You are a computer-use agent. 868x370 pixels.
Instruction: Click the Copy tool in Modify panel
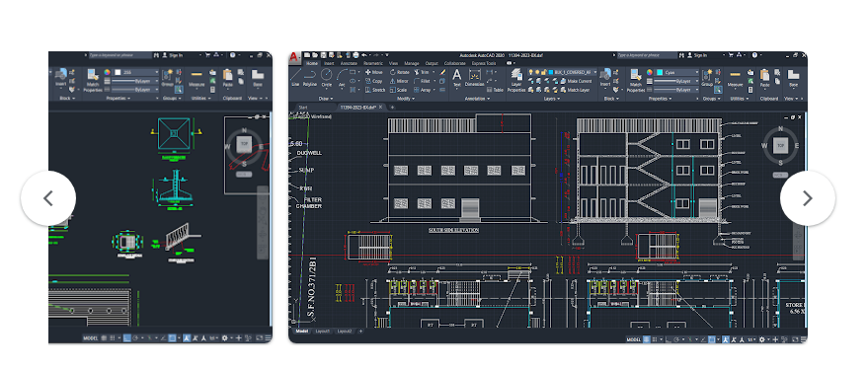tap(373, 81)
